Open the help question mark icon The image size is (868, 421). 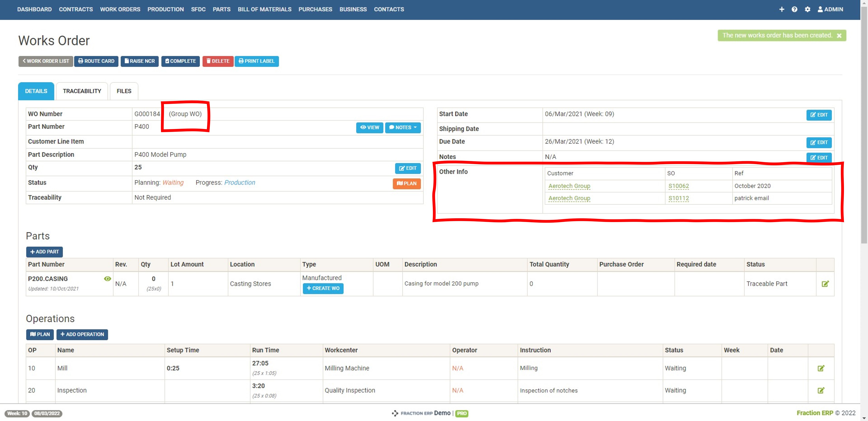(x=794, y=9)
